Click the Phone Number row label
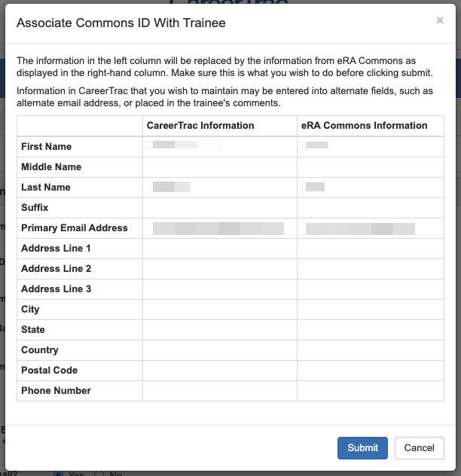The width and height of the screenshot is (461, 476). (x=56, y=391)
